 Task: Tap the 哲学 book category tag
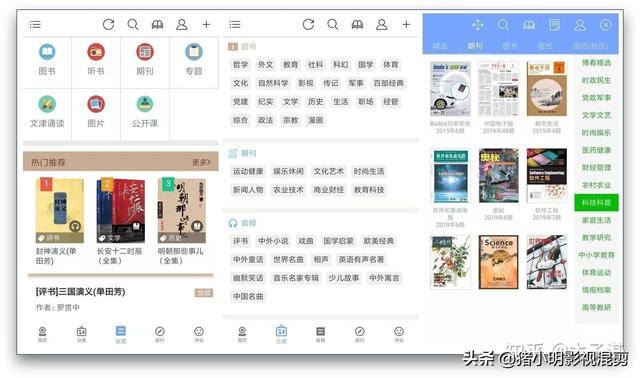(x=240, y=64)
